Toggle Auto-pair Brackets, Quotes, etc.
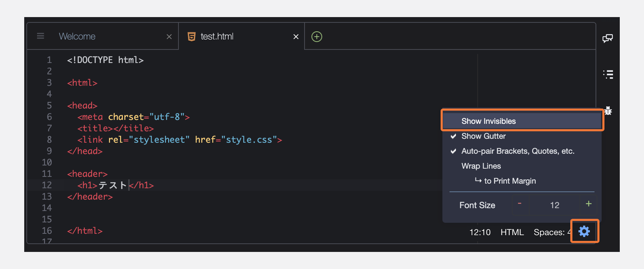This screenshot has height=269, width=644. coord(522,151)
